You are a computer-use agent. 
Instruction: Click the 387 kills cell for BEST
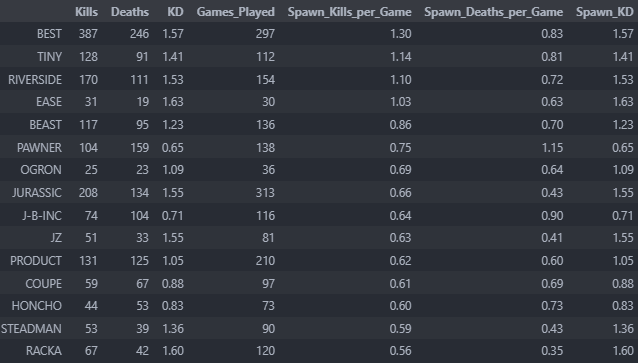(88, 34)
